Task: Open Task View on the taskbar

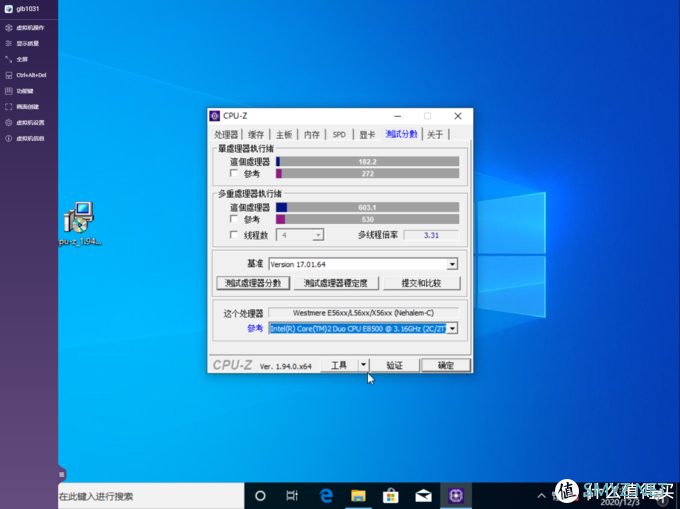Action: [292, 496]
